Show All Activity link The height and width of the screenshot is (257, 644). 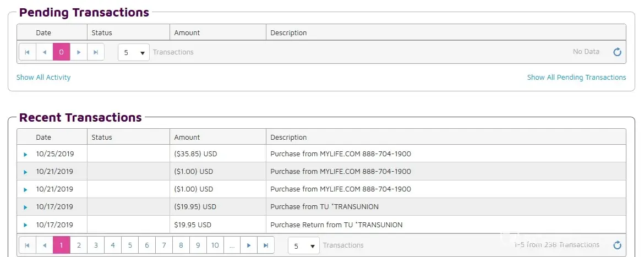[x=43, y=78]
